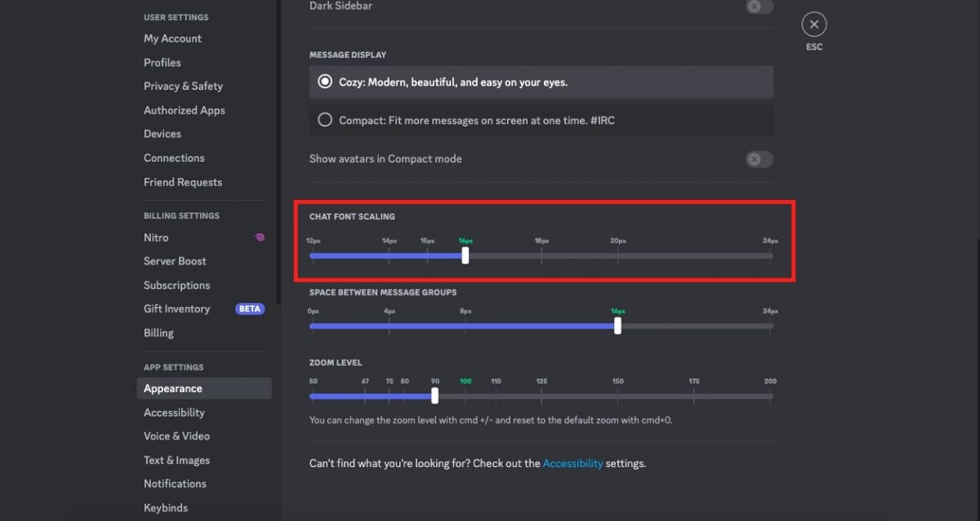The height and width of the screenshot is (521, 980).
Task: Click the Chat Font Scaling slider handle
Action: coord(465,255)
